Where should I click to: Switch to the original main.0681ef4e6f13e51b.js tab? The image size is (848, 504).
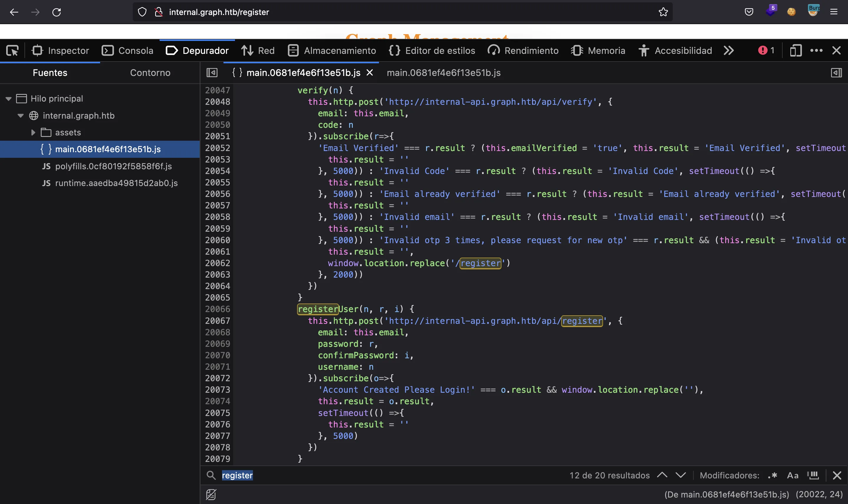(443, 73)
